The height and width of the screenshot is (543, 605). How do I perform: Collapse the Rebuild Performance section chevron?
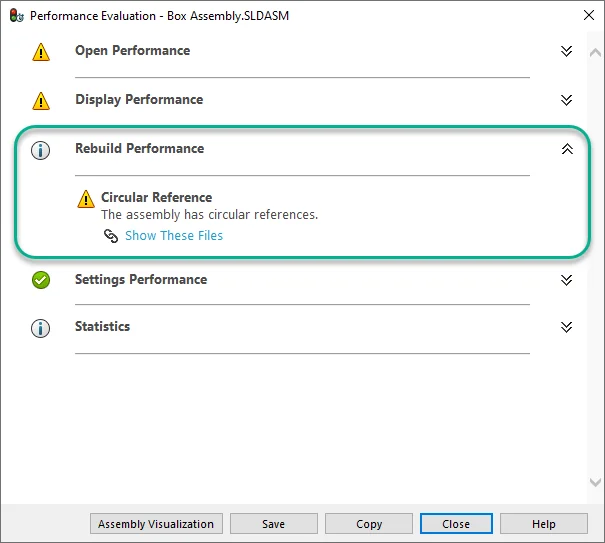pos(567,149)
